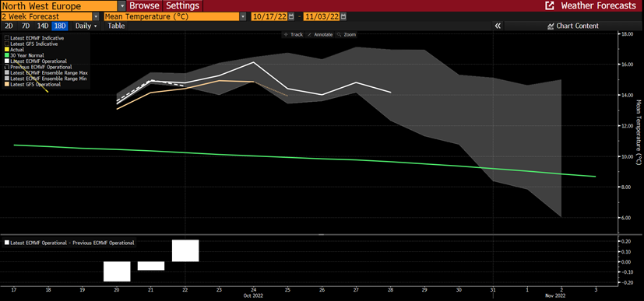Select the 18D range tab
The width and height of the screenshot is (644, 301).
[x=60, y=26]
